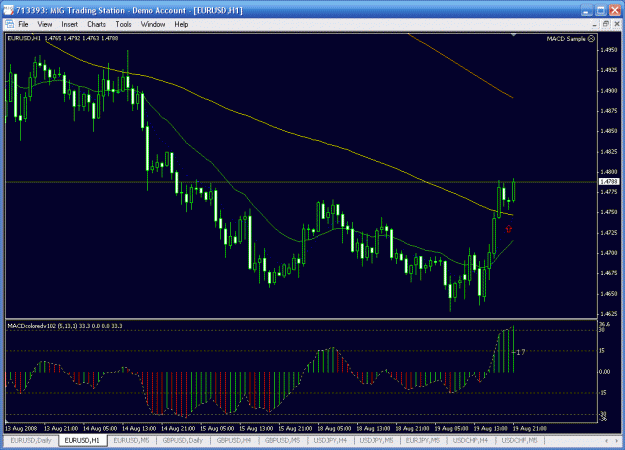The image size is (625, 450).
Task: Switch to the USDJPY,H4 chart tab
Action: (x=330, y=440)
